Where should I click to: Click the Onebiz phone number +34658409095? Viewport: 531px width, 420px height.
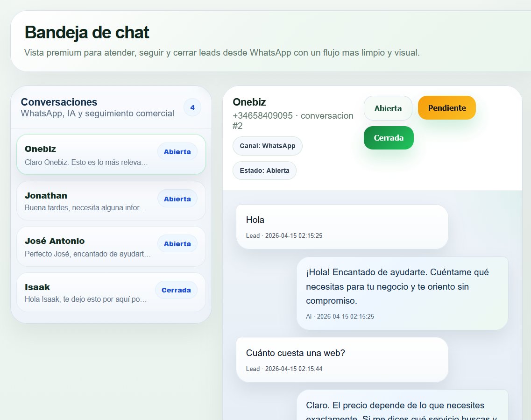[262, 115]
